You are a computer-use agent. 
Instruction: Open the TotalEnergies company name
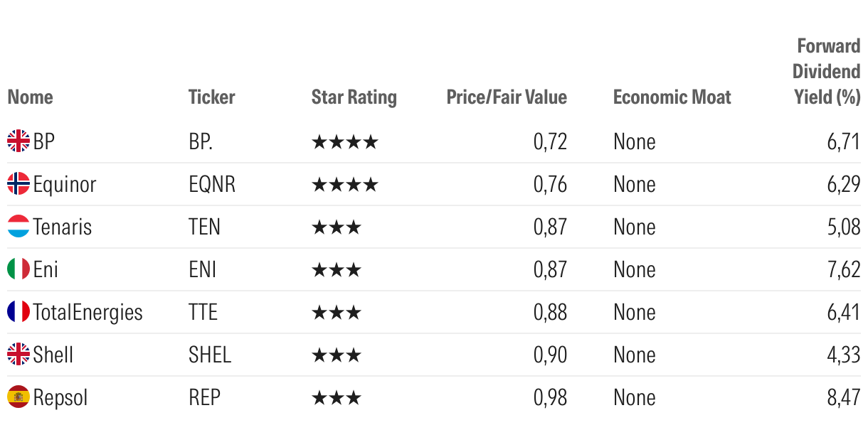88,313
